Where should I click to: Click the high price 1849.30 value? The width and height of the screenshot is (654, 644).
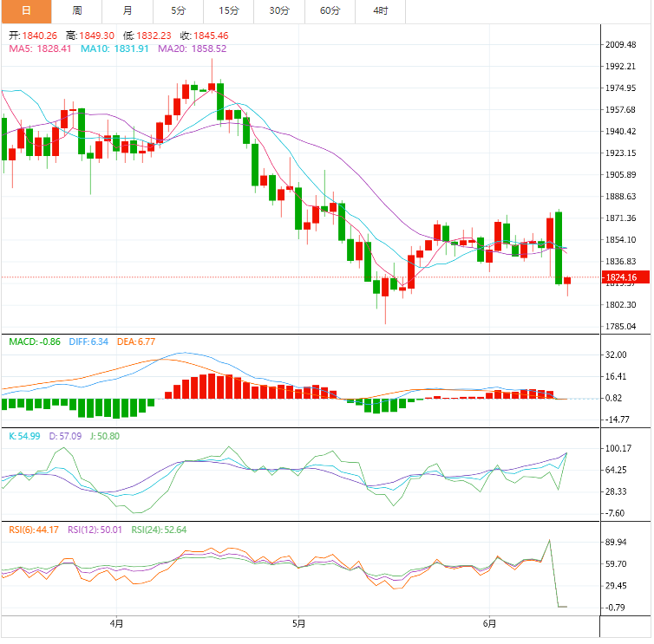(x=97, y=36)
